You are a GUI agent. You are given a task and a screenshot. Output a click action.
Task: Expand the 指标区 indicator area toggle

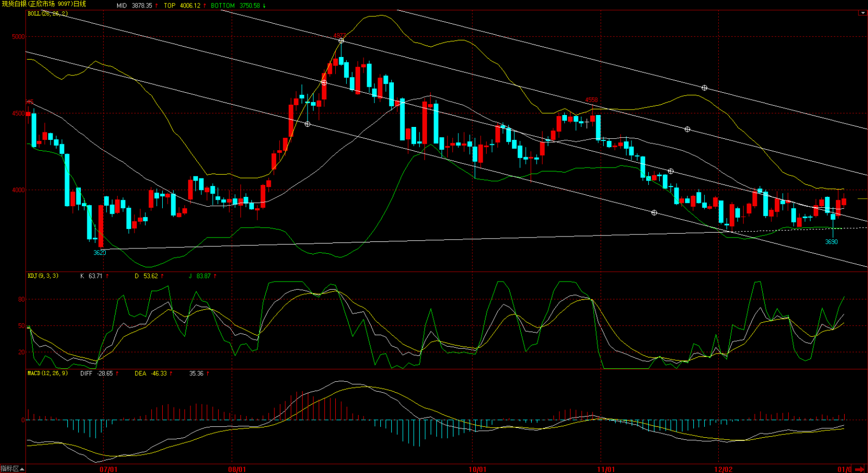click(12, 469)
